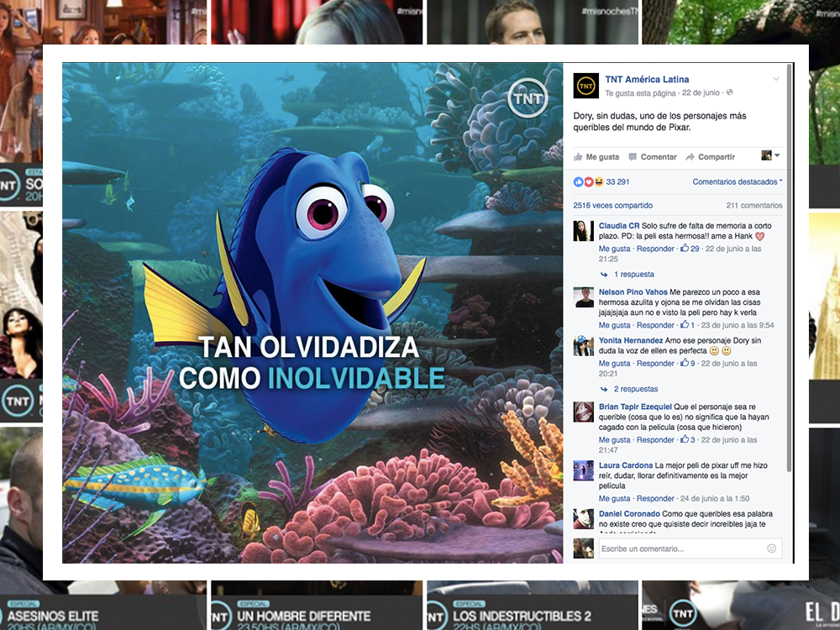Like Yonita Hernandez's comment
Image resolution: width=840 pixels, height=630 pixels.
coord(615,363)
